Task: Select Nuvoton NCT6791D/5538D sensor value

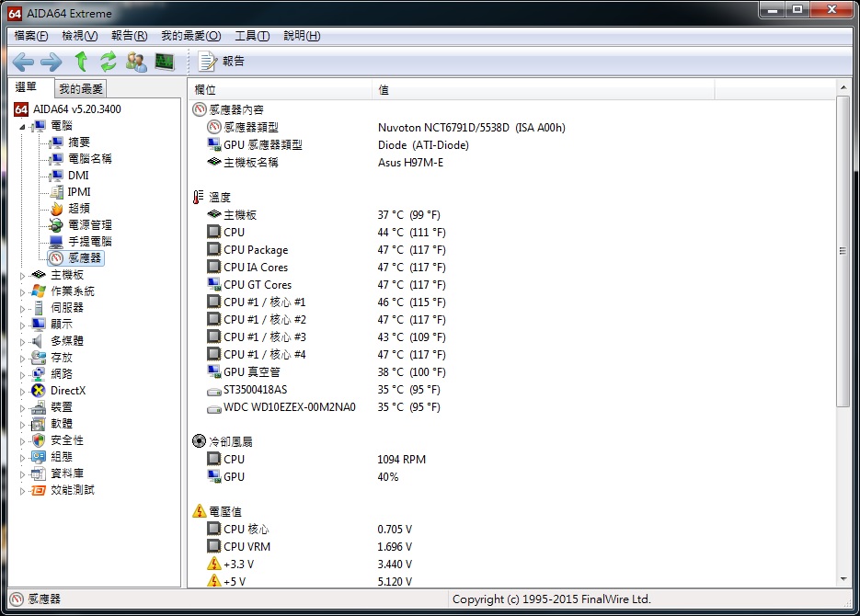Action: point(471,128)
